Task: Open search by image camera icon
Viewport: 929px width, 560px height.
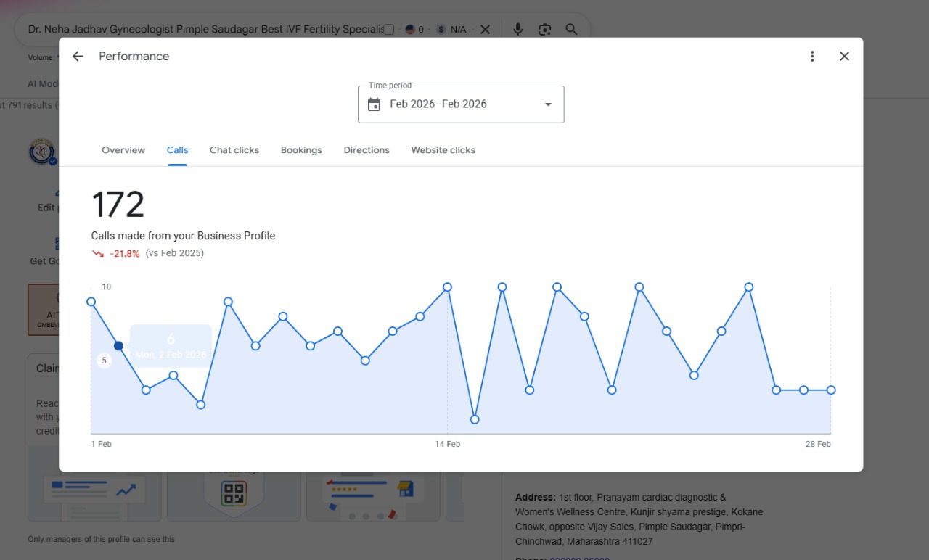Action: point(544,29)
